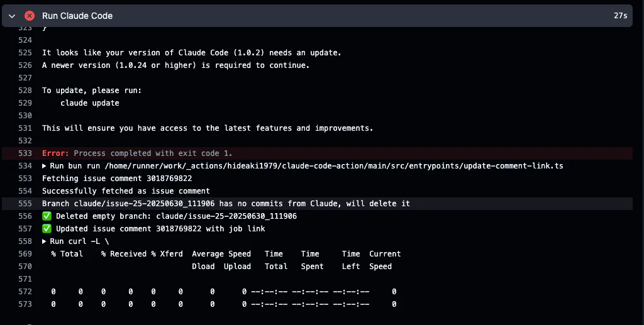Click 'It looks like your version of Claude Code' line

coord(191,53)
